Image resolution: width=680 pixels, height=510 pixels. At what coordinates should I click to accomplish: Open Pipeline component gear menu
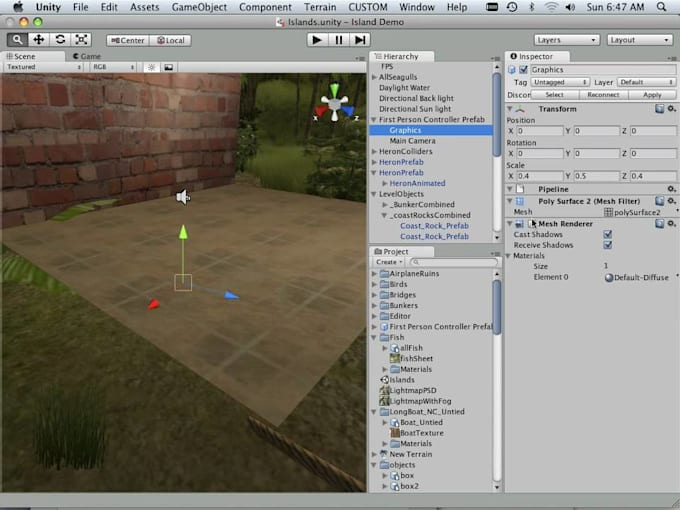(671, 189)
